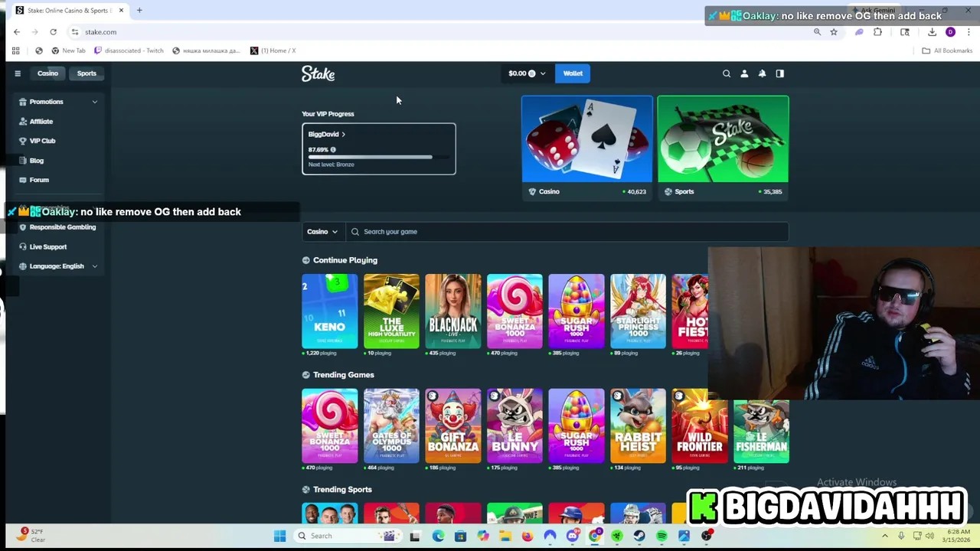Image resolution: width=980 pixels, height=551 pixels.
Task: Open the Sports banner card with soccer ball
Action: point(723,147)
